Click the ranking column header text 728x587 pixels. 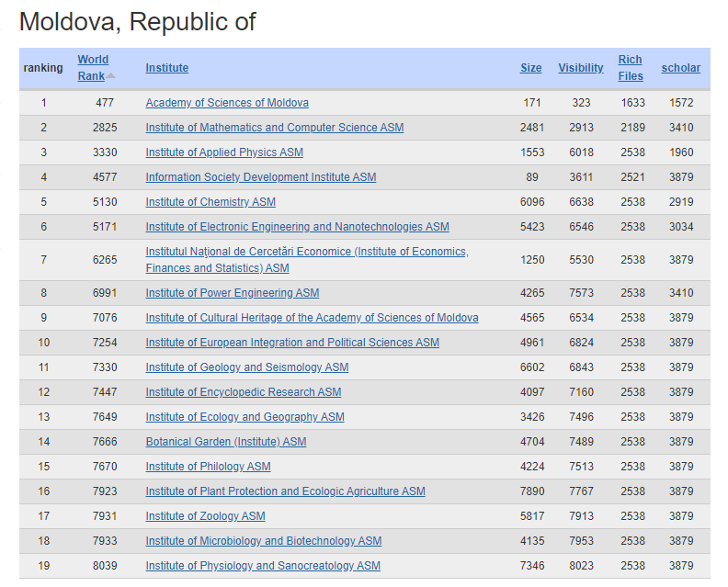43,68
